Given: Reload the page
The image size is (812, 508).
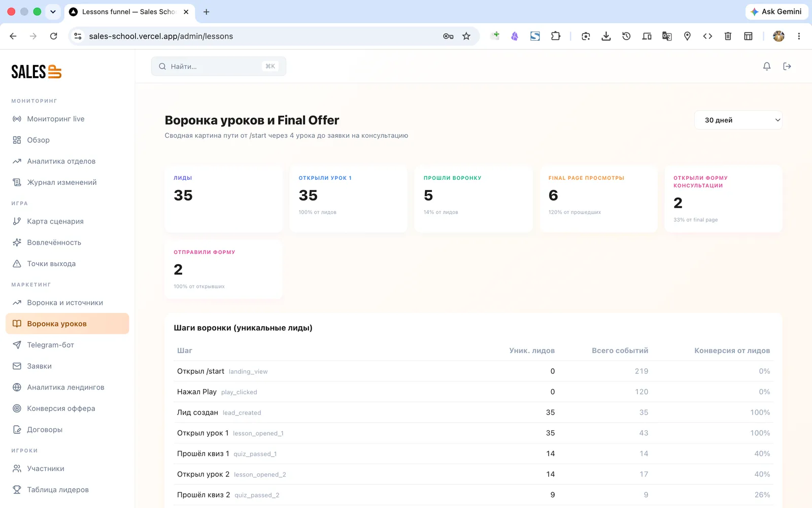Looking at the screenshot, I should point(53,36).
